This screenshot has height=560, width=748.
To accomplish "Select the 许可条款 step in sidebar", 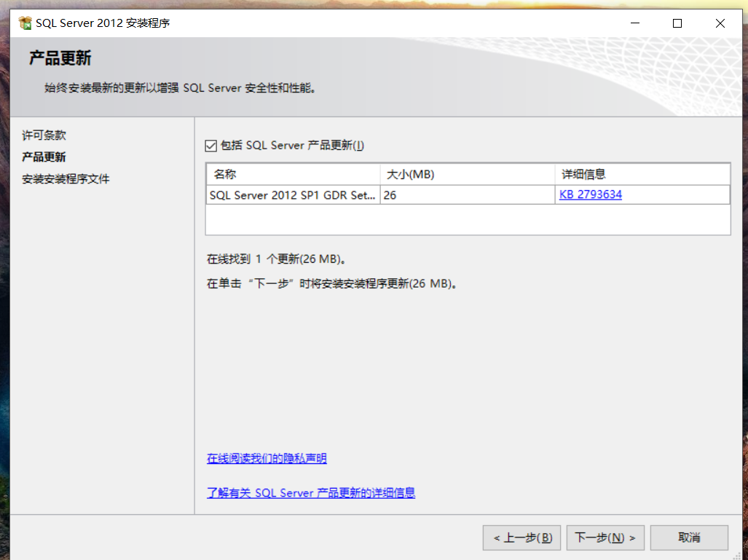I will 44,135.
